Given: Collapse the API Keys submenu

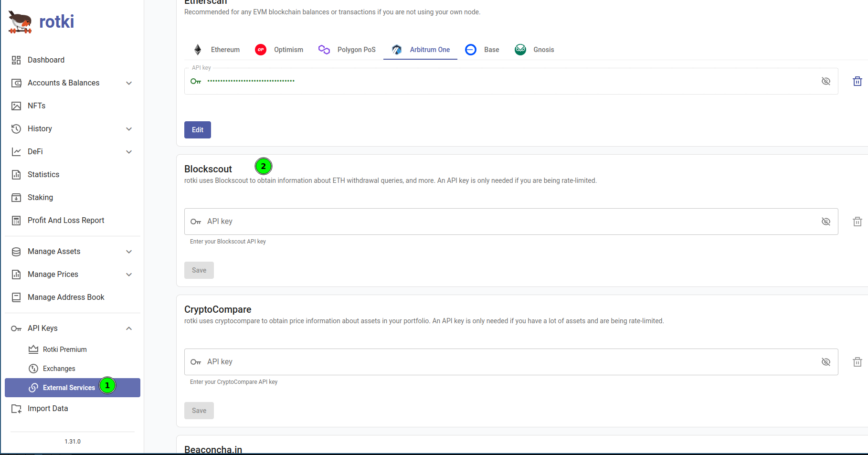Looking at the screenshot, I should click(129, 328).
